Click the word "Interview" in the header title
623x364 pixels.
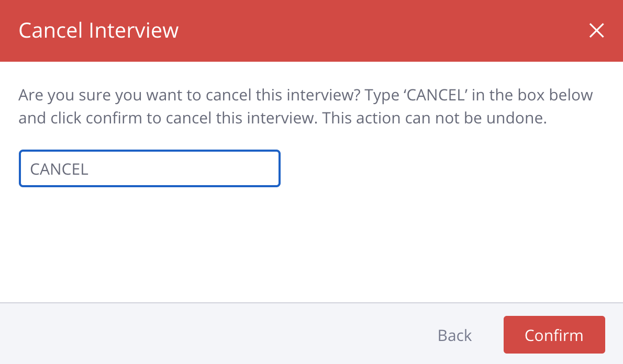pos(133,31)
